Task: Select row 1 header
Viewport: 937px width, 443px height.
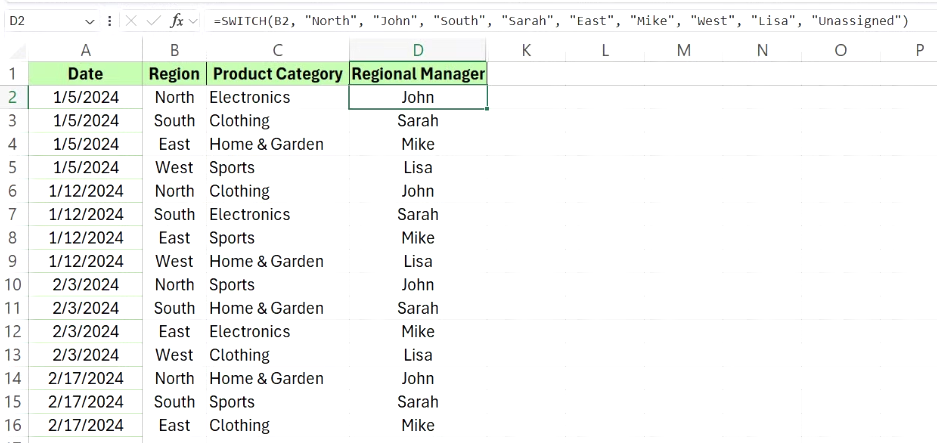Action: point(13,74)
